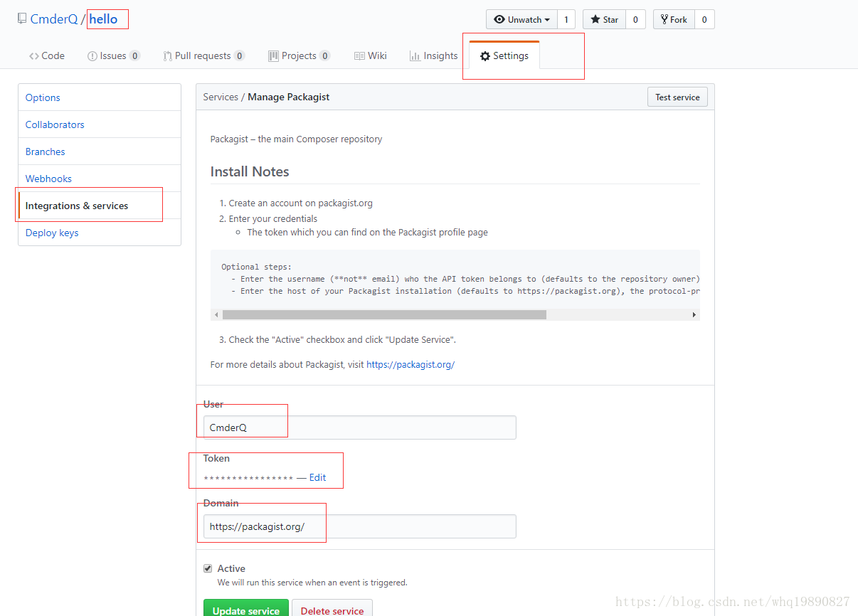Select Integrations & services sidebar item
The height and width of the screenshot is (616, 858).
pos(100,206)
